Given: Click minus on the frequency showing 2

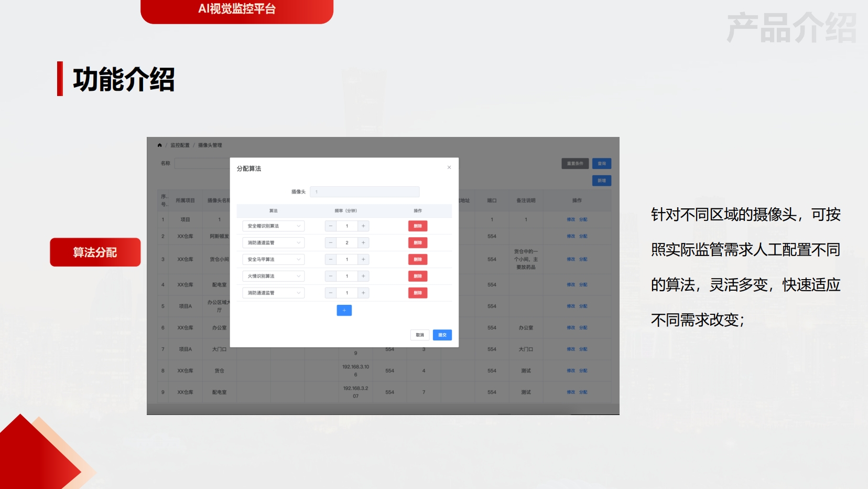Looking at the screenshot, I should 331,243.
